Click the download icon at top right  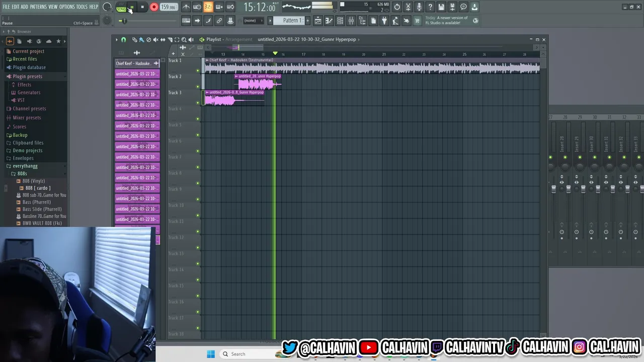474,7
